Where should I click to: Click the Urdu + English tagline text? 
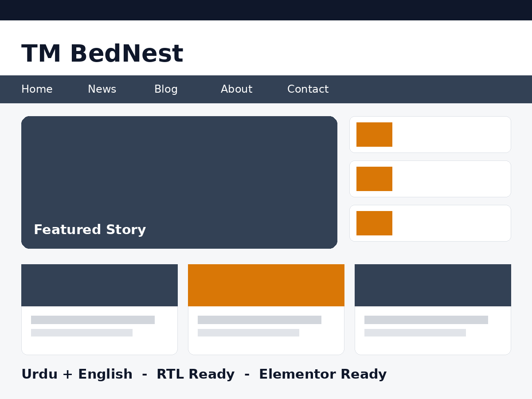(204, 374)
